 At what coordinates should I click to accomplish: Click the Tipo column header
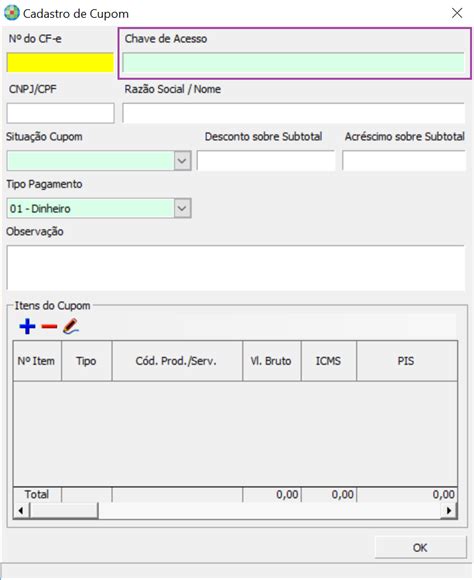click(x=87, y=361)
